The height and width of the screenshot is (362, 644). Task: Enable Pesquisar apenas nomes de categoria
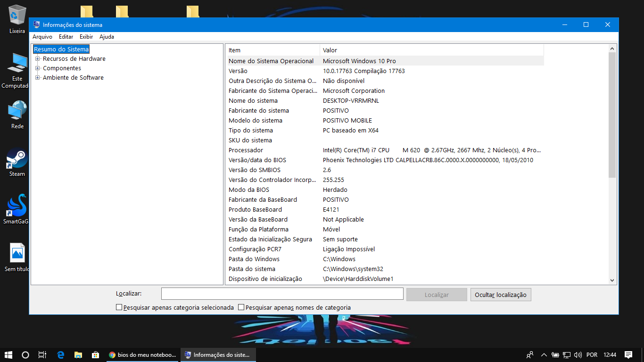pos(241,307)
